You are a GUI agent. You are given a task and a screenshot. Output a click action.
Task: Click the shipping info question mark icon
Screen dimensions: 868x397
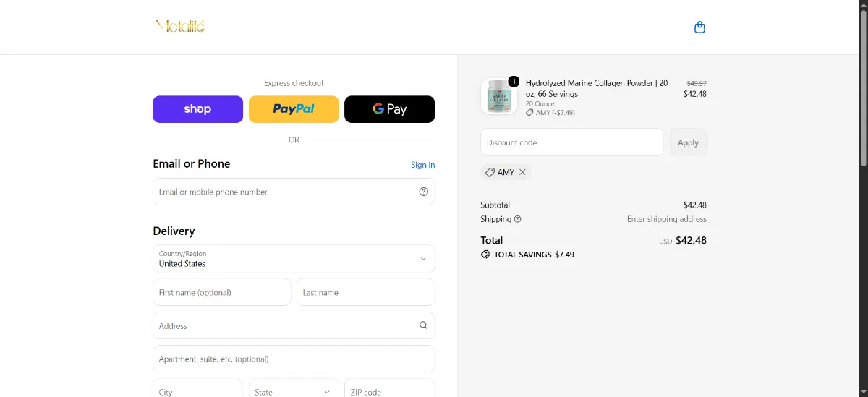click(518, 219)
